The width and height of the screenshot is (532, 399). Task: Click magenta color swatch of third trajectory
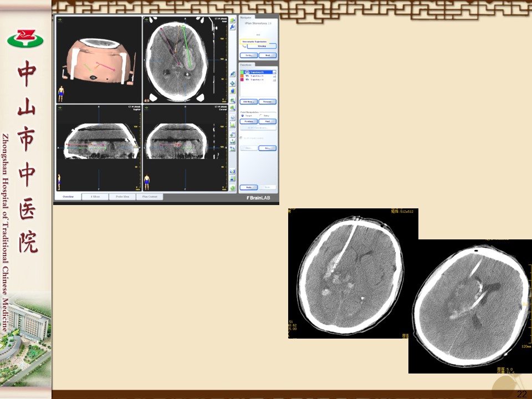(242, 80)
